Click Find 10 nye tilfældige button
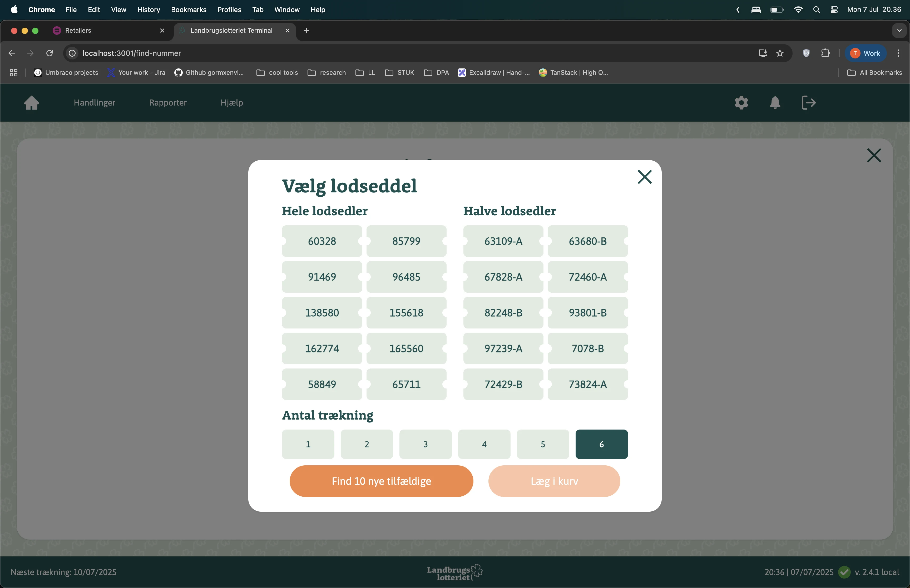The width and height of the screenshot is (910, 588). click(x=381, y=481)
